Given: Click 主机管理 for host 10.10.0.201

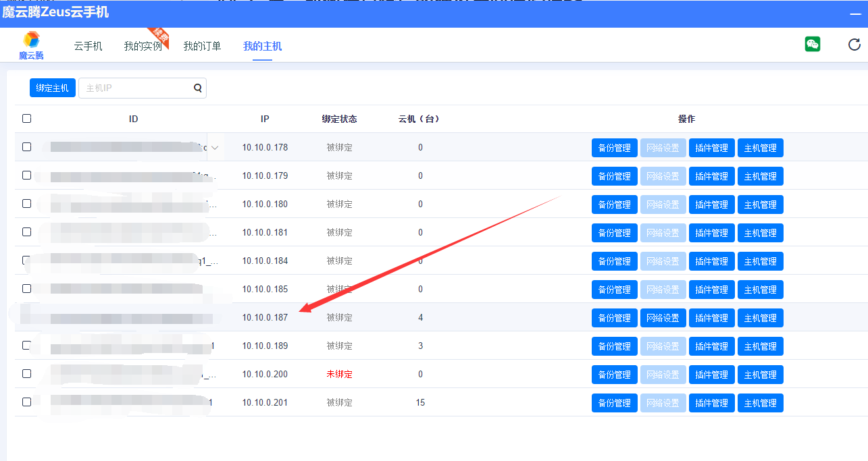Looking at the screenshot, I should pyautogui.click(x=760, y=403).
